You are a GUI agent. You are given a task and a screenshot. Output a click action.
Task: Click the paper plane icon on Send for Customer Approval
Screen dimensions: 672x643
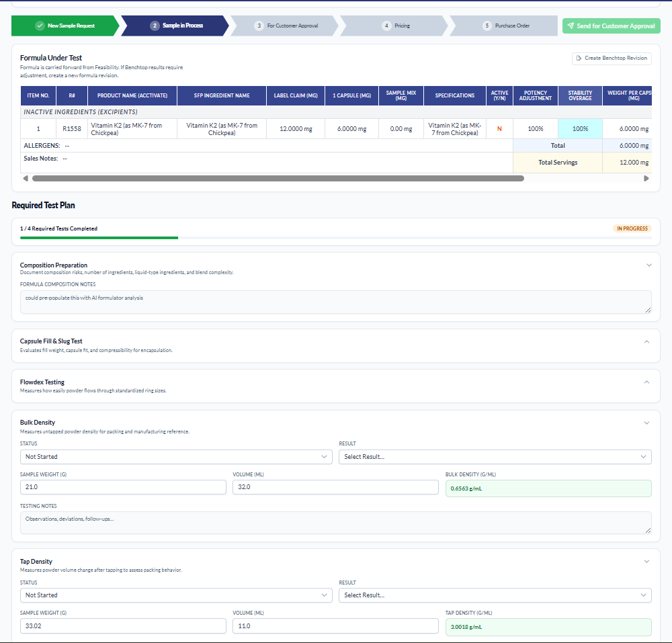click(x=571, y=26)
